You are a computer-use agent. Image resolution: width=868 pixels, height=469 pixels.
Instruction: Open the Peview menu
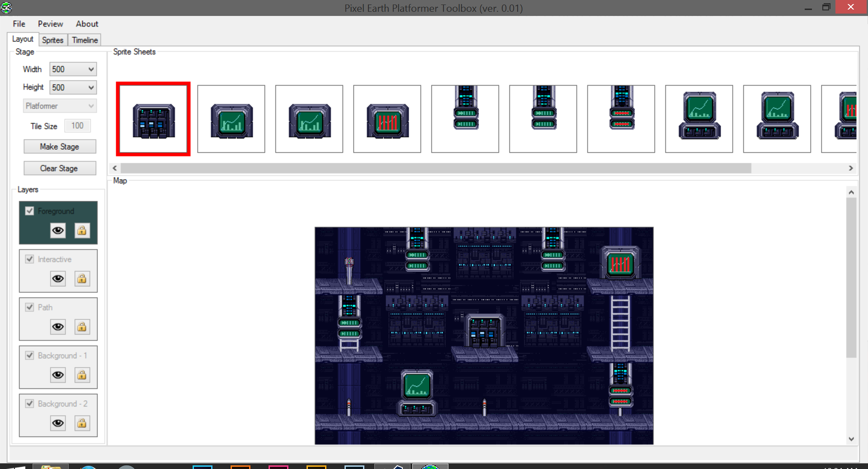click(50, 24)
